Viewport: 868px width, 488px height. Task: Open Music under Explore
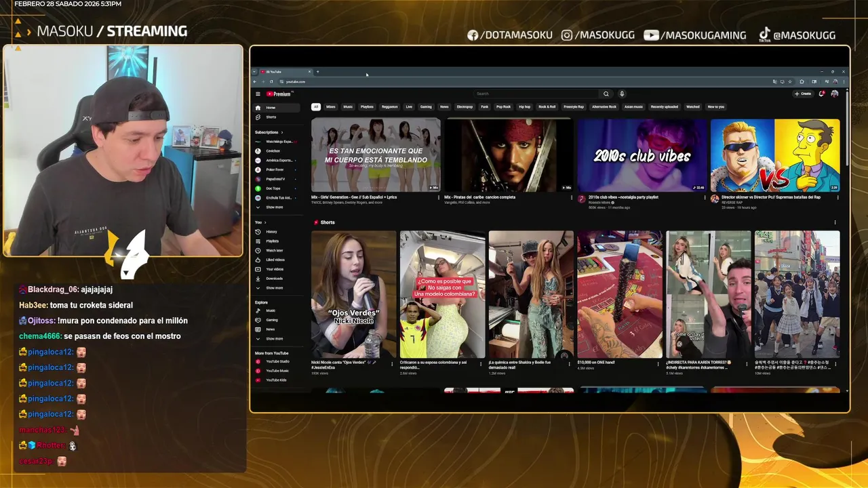(x=277, y=310)
